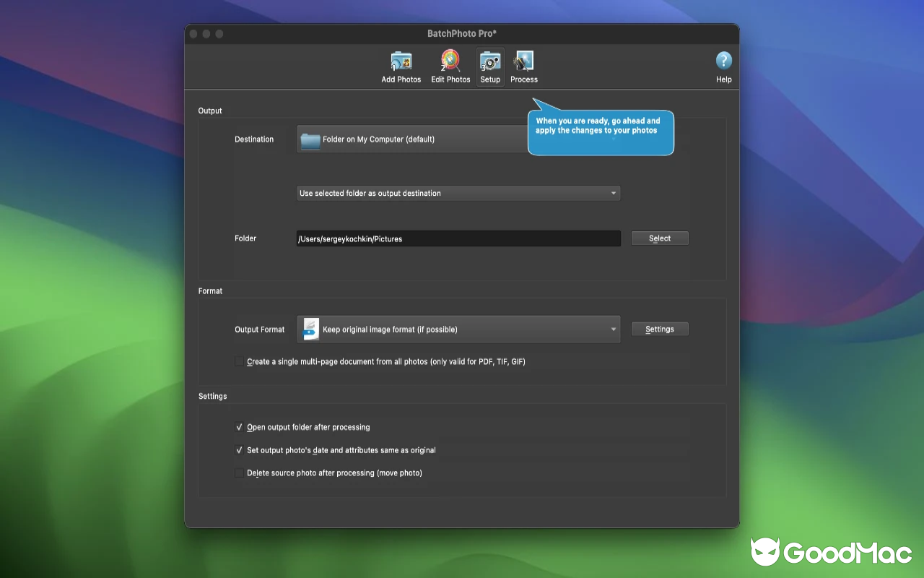Open Settings for the output format

(x=659, y=329)
